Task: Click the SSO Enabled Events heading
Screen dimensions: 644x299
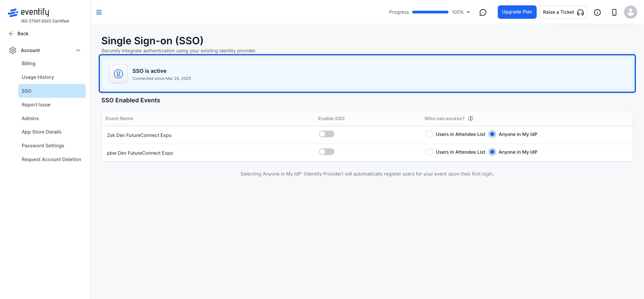Action: click(x=131, y=100)
